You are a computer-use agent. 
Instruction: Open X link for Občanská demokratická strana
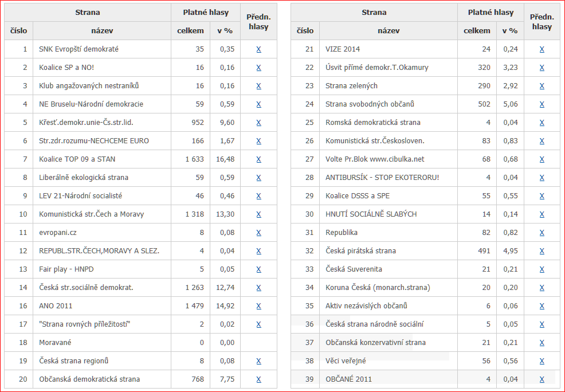258,380
